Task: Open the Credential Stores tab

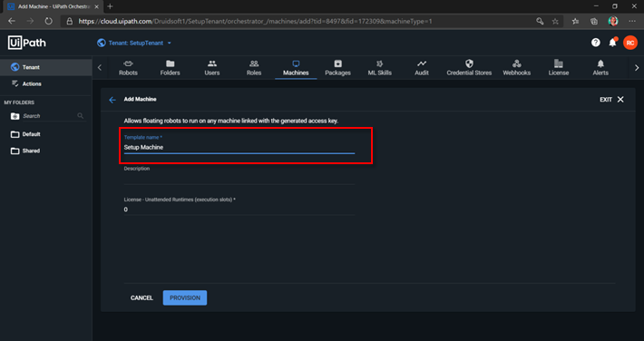Action: coord(469,68)
